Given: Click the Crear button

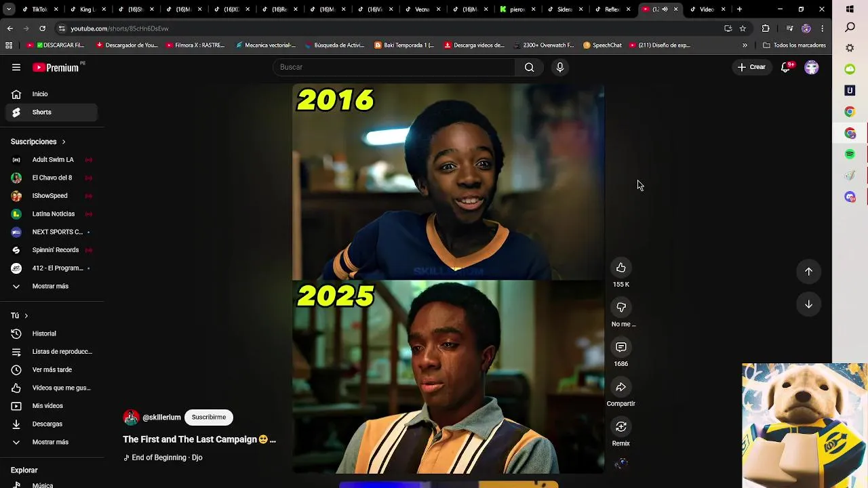Looking at the screenshot, I should (751, 67).
